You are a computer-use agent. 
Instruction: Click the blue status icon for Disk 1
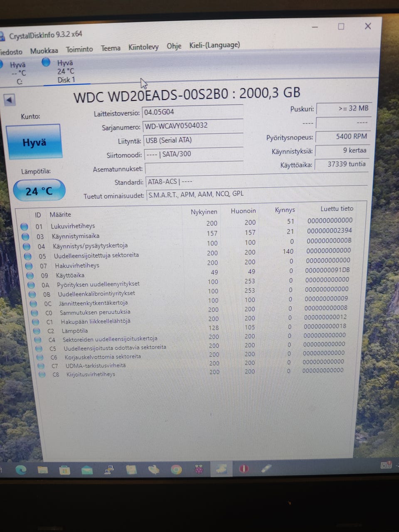[x=46, y=62]
